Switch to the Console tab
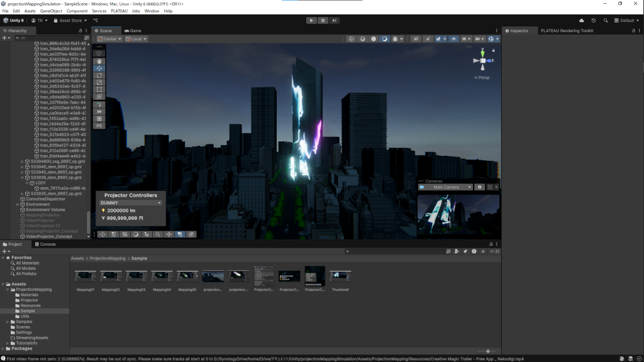Image resolution: width=644 pixels, height=362 pixels. (x=45, y=244)
